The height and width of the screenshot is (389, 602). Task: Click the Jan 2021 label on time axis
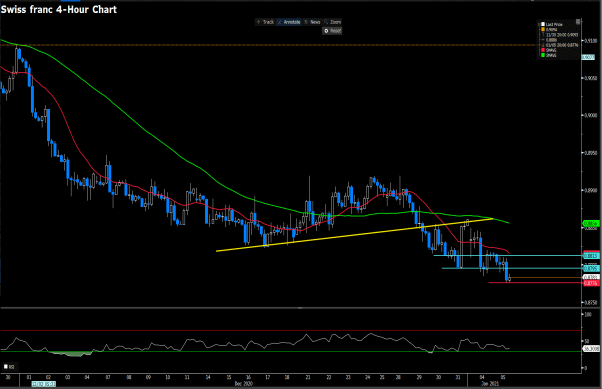[x=490, y=384]
